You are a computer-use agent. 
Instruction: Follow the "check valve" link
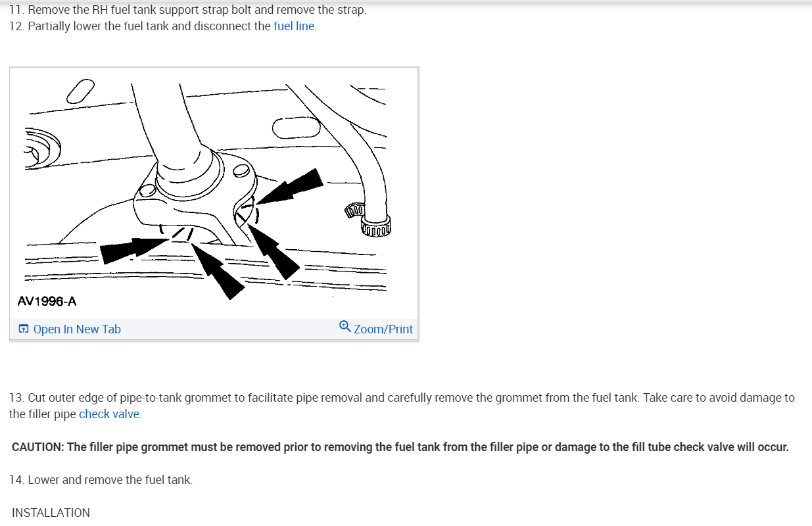pyautogui.click(x=109, y=414)
